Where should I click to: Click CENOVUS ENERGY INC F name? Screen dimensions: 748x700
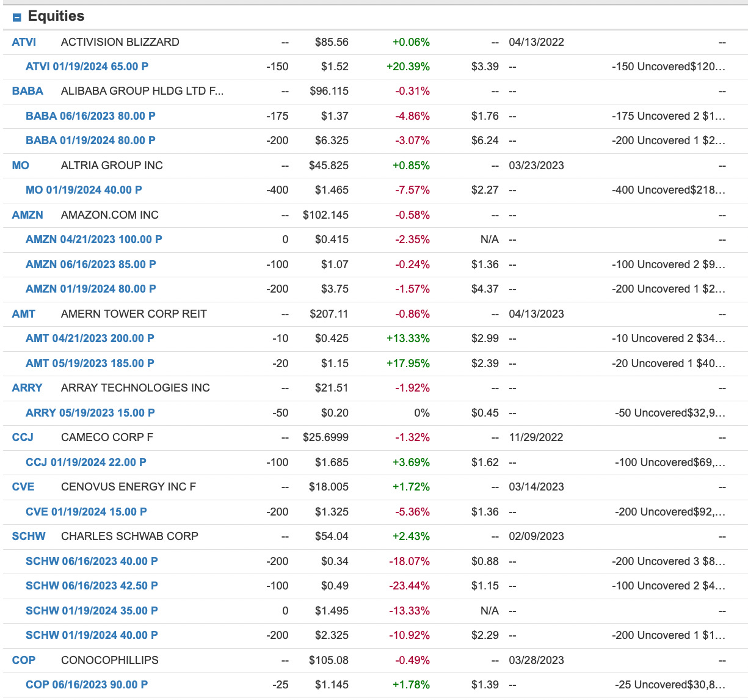129,487
